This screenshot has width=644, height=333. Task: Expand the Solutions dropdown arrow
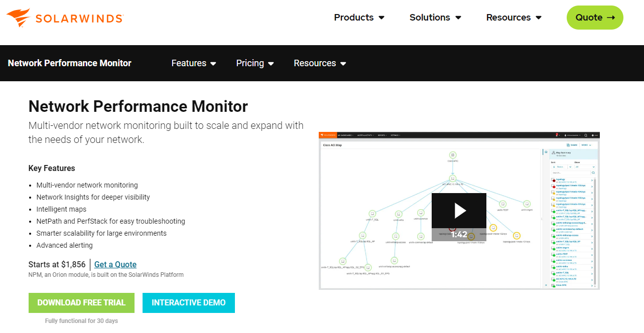tap(458, 18)
